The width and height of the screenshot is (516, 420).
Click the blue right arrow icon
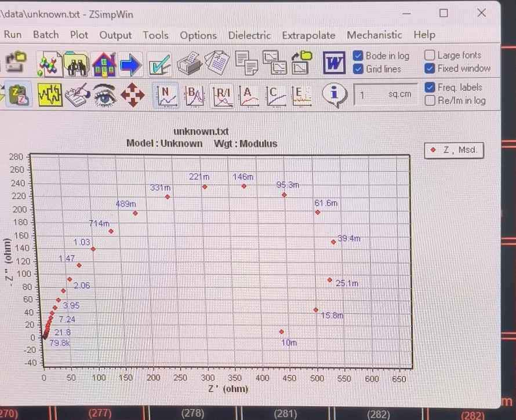(130, 65)
